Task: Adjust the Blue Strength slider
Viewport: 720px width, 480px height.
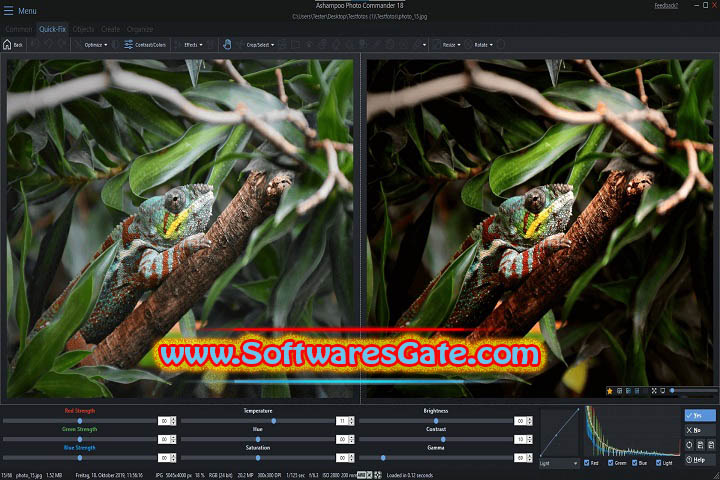Action: [79, 458]
